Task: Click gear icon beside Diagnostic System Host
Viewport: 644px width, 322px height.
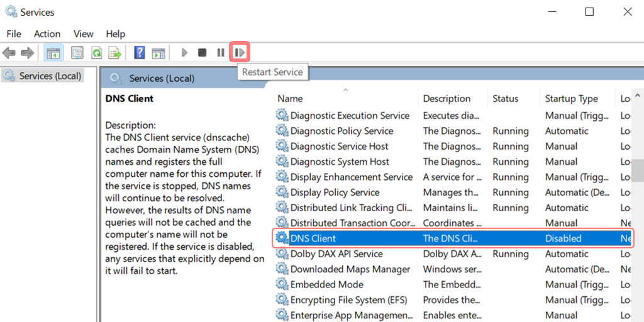Action: pos(282,162)
